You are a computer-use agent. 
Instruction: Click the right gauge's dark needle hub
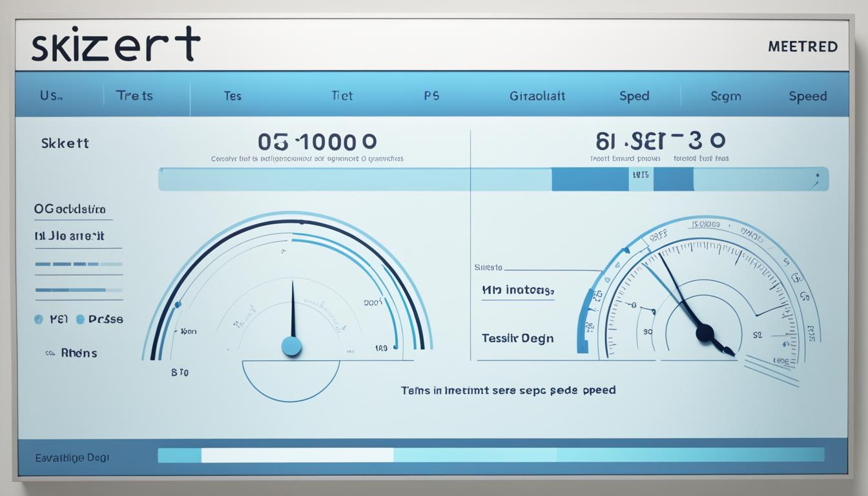pos(705,333)
